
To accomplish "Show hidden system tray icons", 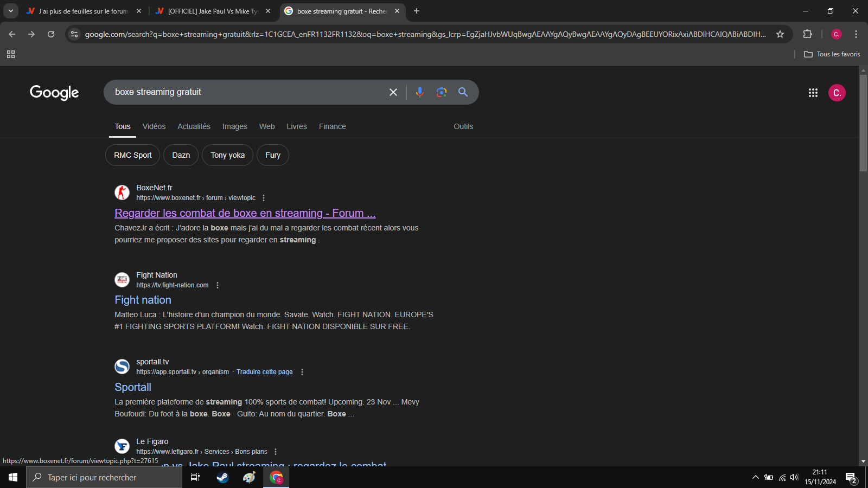I will click(755, 477).
